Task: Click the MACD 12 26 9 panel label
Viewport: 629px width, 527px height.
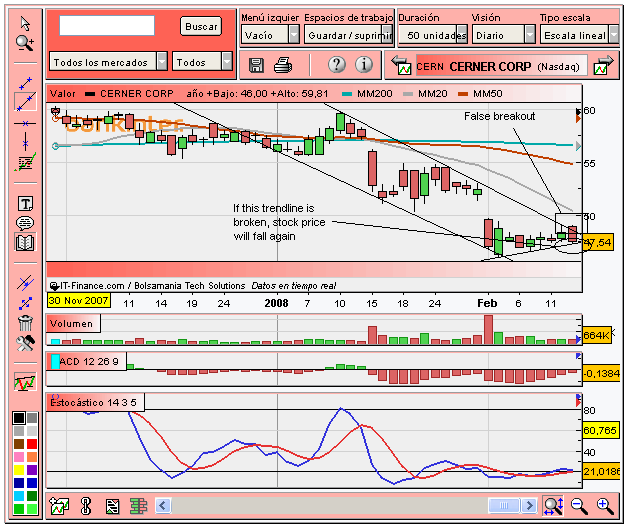Action: (x=87, y=361)
